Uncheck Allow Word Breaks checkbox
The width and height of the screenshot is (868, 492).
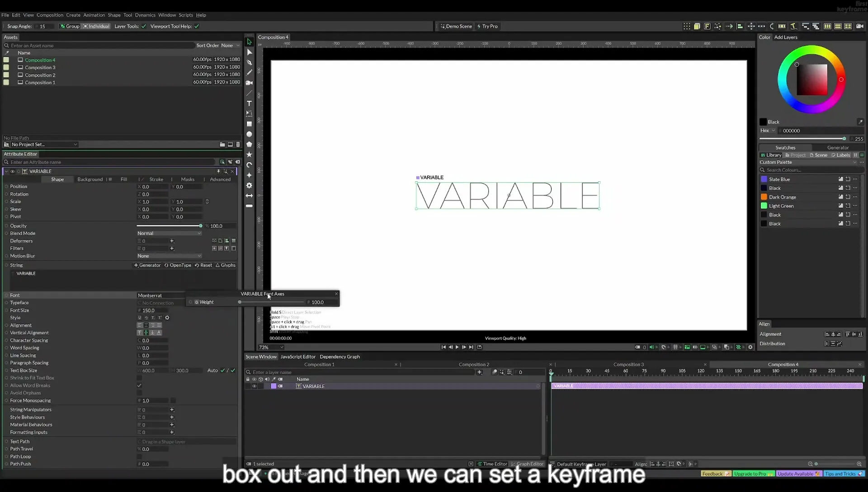tap(139, 385)
